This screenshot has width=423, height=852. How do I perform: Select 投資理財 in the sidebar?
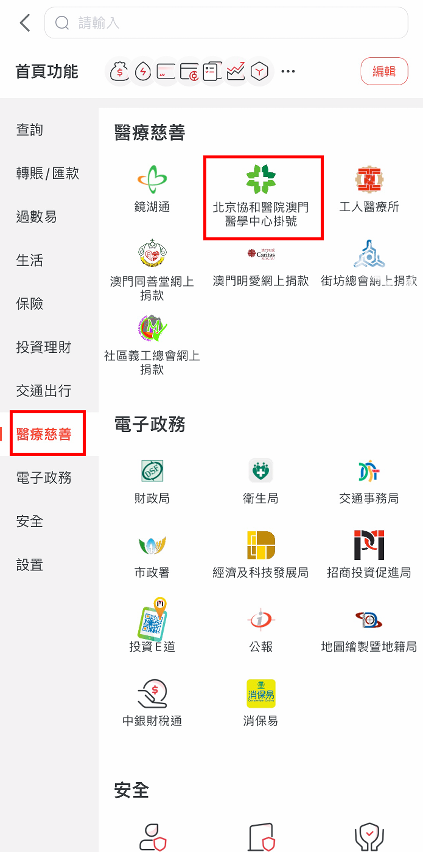coord(43,347)
